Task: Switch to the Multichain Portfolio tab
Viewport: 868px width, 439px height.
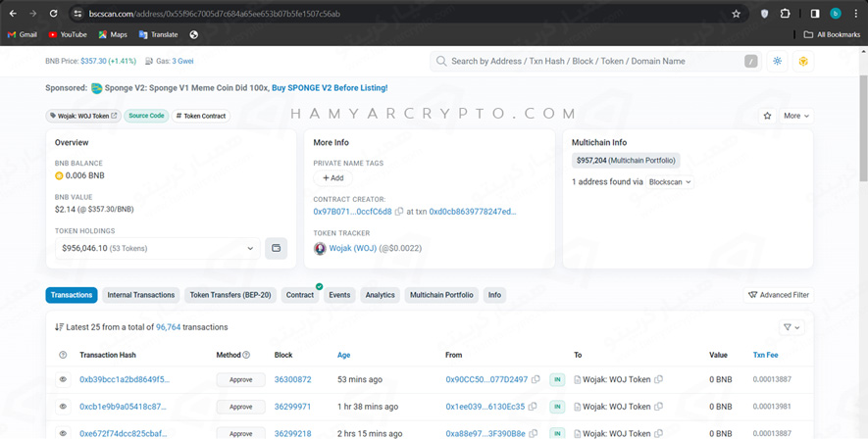Action: [x=441, y=295]
